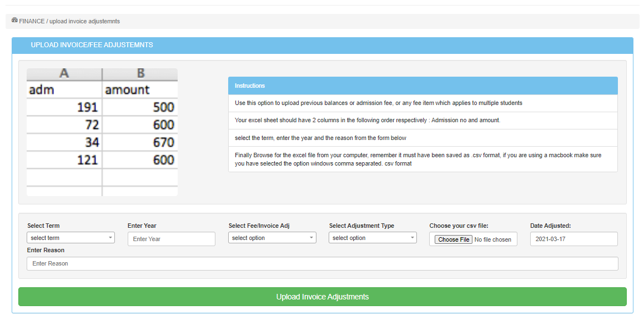Click the blue Instructions header bar
This screenshot has width=644, height=315.
point(422,86)
